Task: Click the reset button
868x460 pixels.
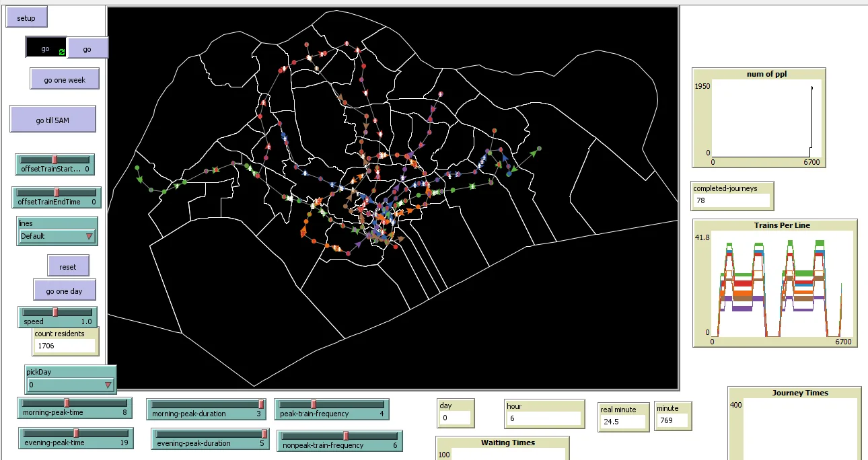Action: tap(68, 266)
